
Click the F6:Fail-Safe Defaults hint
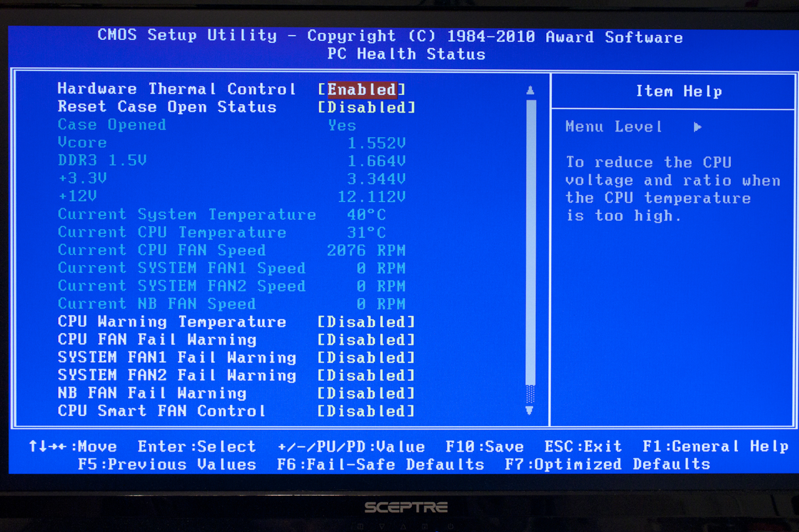[381, 465]
